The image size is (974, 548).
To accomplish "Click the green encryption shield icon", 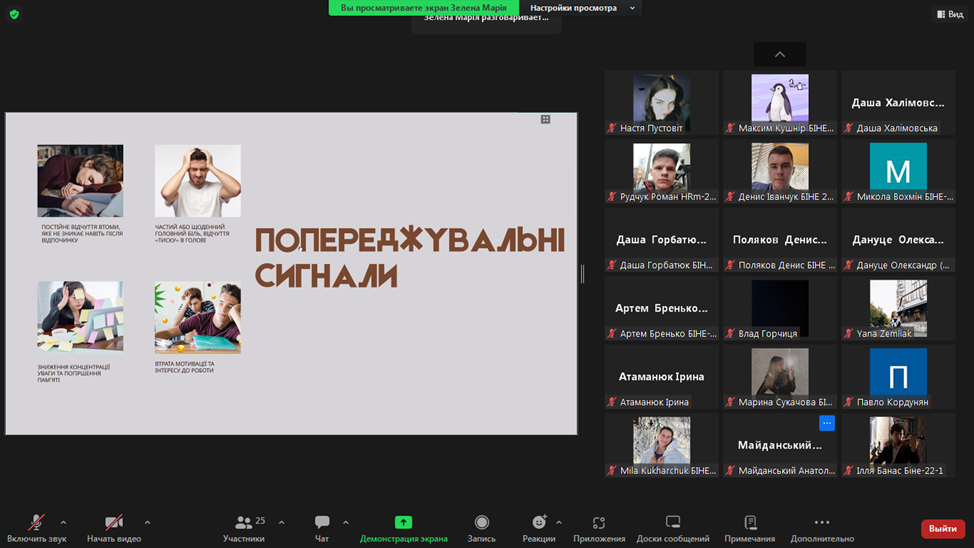I will 14,14.
